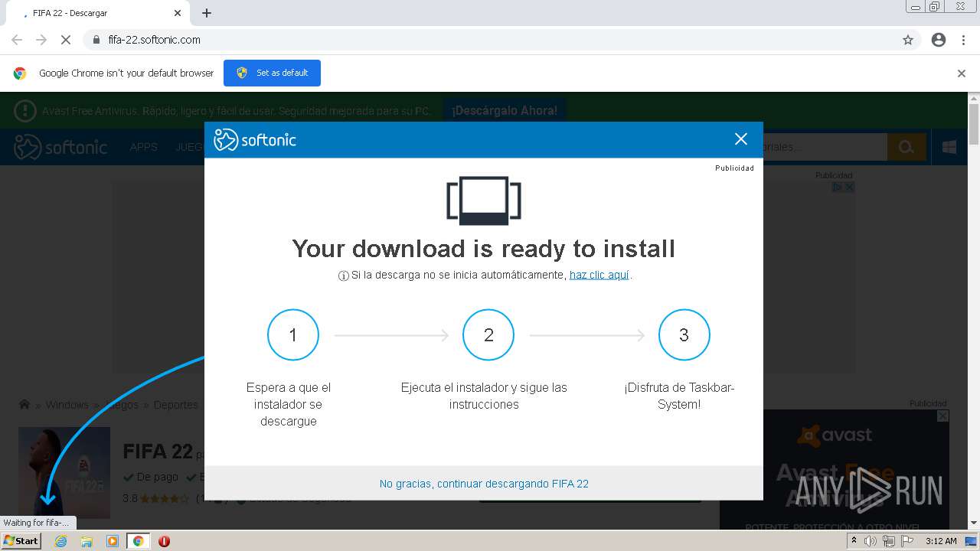The image size is (980, 551).
Task: Stop loading the page
Action: click(x=66, y=40)
